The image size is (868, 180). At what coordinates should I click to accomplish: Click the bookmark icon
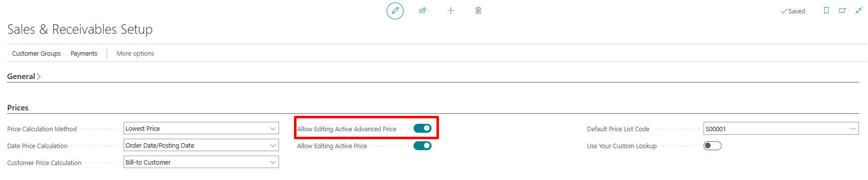click(x=827, y=10)
